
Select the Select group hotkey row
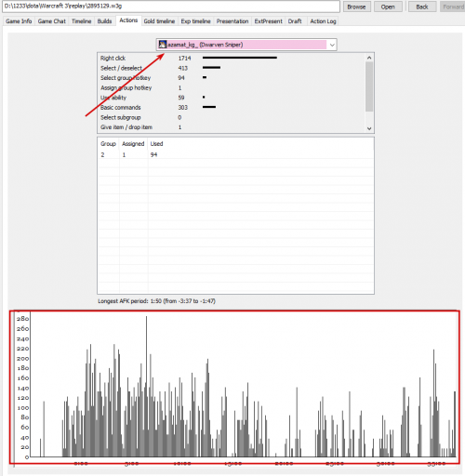click(232, 78)
